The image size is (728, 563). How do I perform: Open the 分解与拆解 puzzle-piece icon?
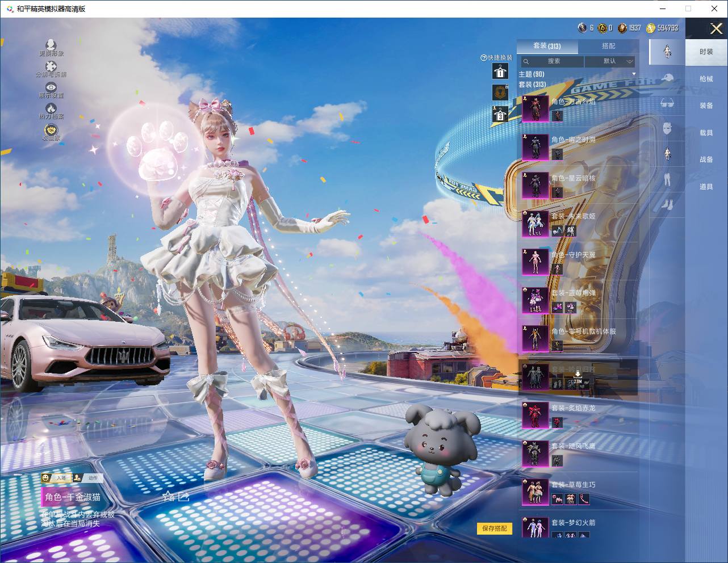coord(51,66)
